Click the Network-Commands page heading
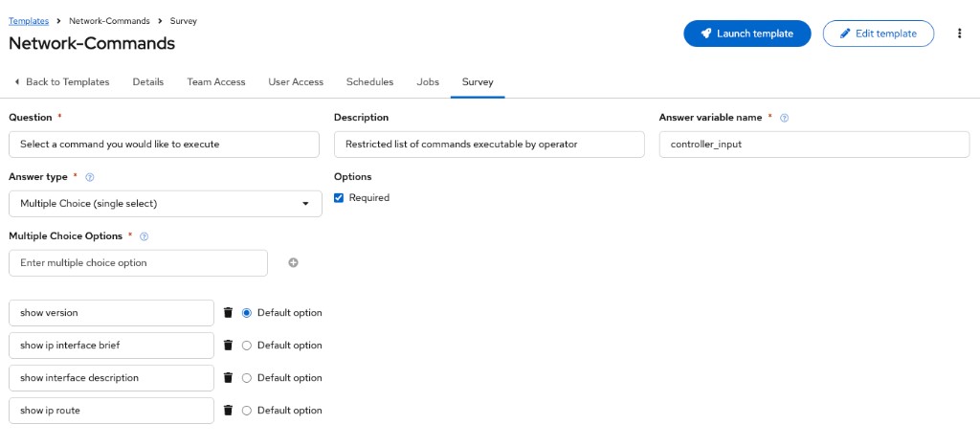This screenshot has width=980, height=447. click(92, 43)
